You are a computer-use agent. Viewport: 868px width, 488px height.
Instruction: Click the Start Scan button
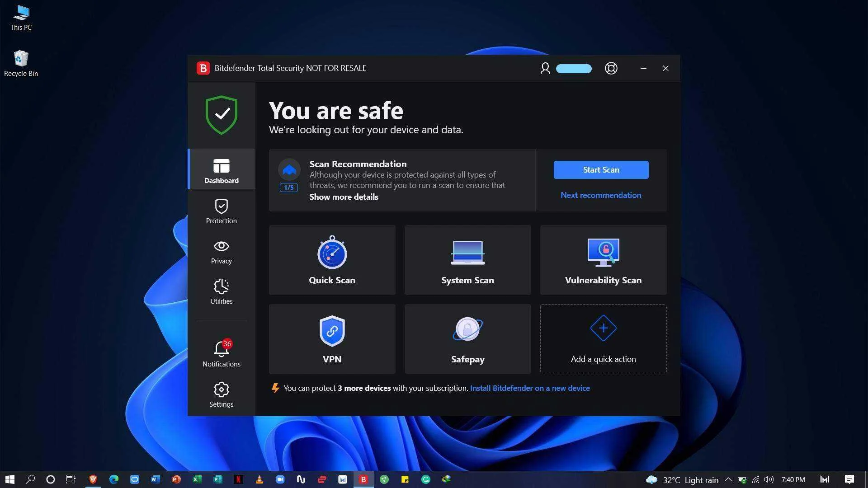click(x=601, y=170)
